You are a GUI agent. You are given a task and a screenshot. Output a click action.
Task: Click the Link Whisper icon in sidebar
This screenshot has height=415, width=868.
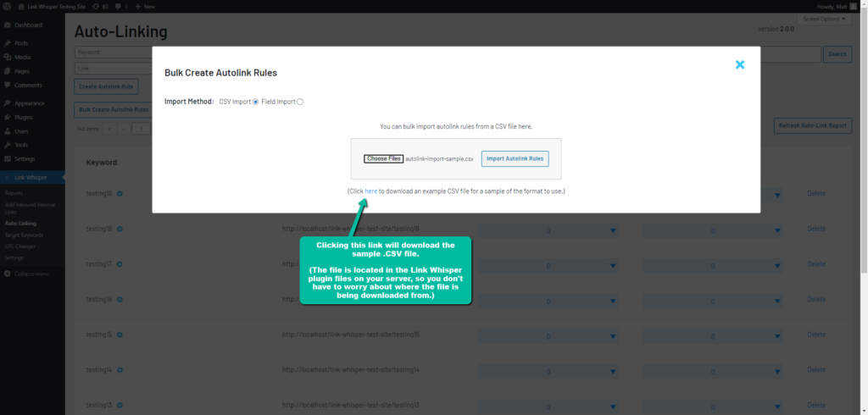7,178
